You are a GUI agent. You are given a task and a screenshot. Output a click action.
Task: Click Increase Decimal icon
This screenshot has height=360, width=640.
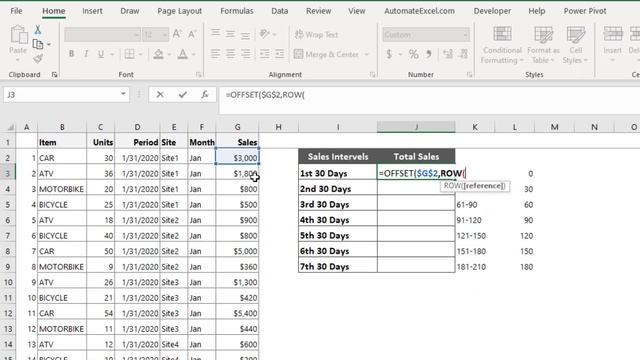pos(448,54)
